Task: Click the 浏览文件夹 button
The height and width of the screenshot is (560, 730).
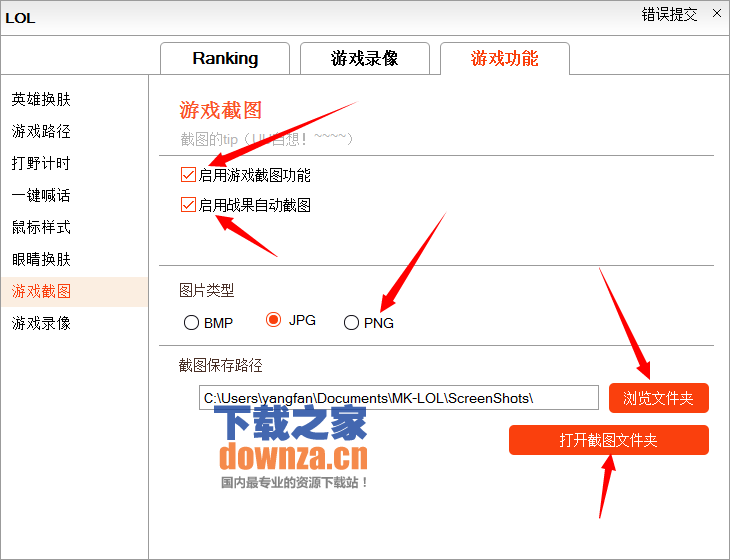Action: tap(659, 398)
